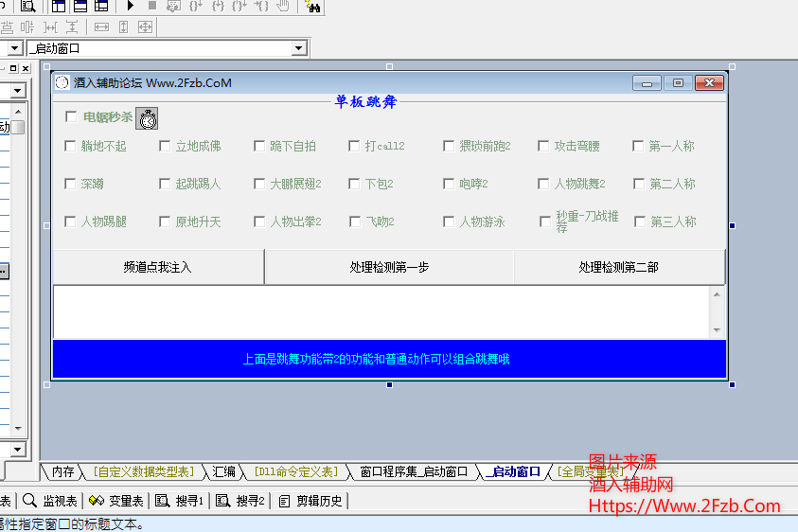
Task: Click the equal vertical spacing icon
Action: pyautogui.click(x=72, y=27)
